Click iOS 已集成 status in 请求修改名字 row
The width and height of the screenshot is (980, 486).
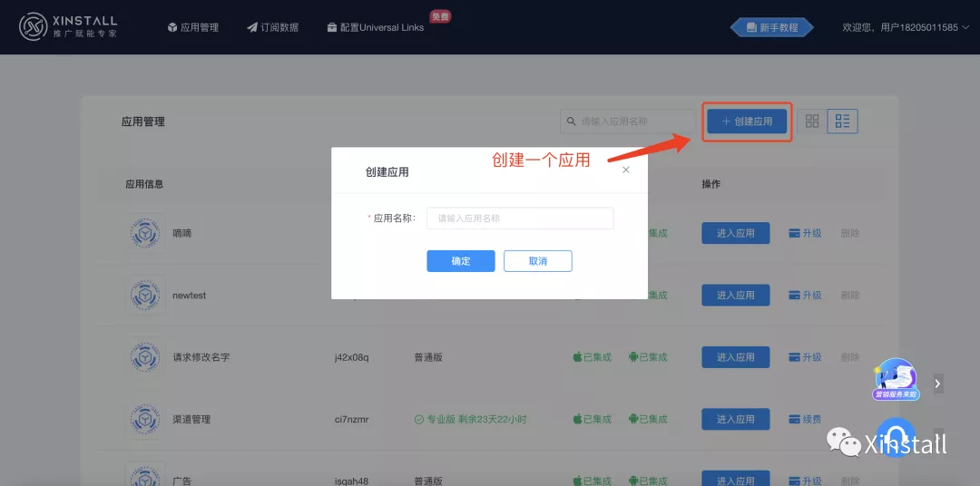(x=592, y=357)
